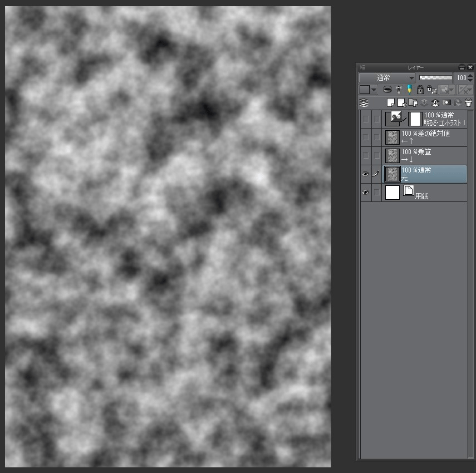Open the 通常 blend mode dropdown
Viewport: 476px width, 473px height.
(387, 78)
